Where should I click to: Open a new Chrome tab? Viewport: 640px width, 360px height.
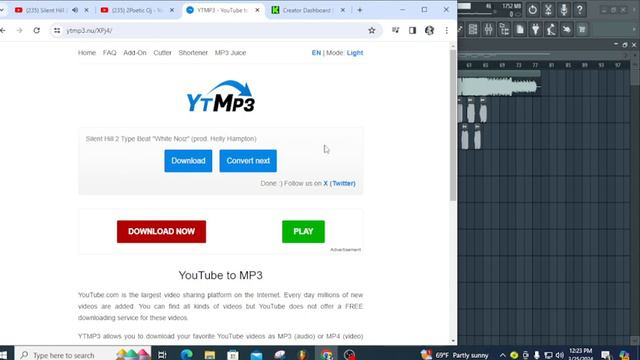360,10
